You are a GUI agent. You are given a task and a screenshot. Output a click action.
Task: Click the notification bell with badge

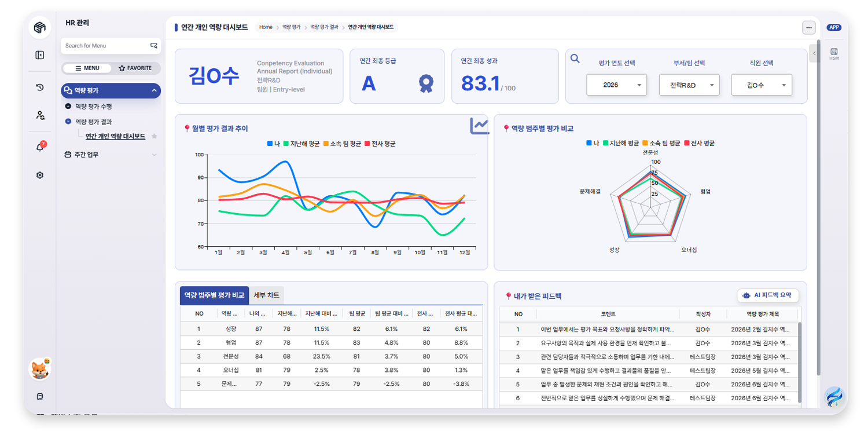[x=40, y=147]
